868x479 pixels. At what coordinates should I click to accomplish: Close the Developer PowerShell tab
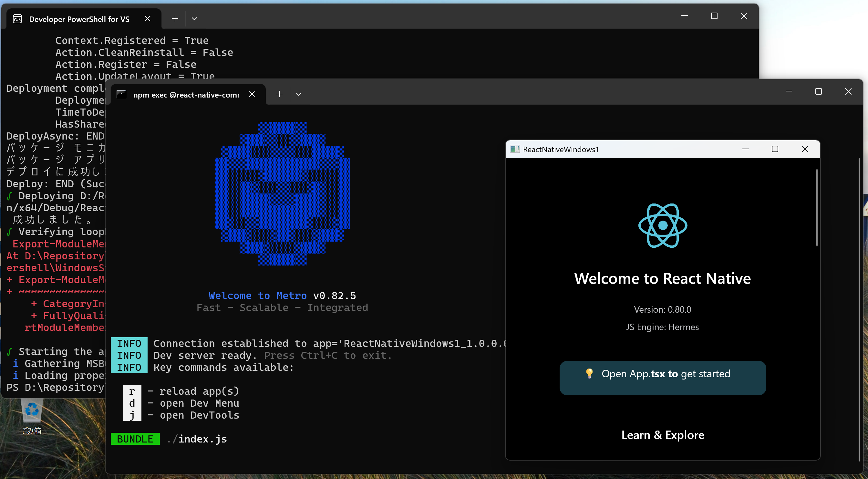[148, 18]
